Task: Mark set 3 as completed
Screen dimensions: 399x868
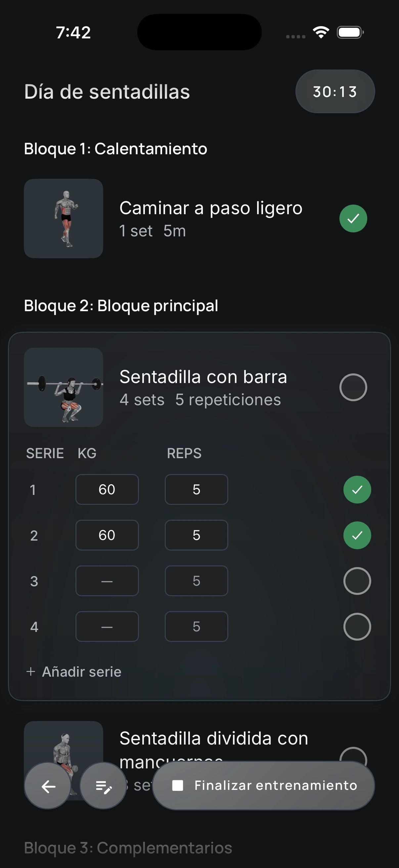Action: point(357,581)
